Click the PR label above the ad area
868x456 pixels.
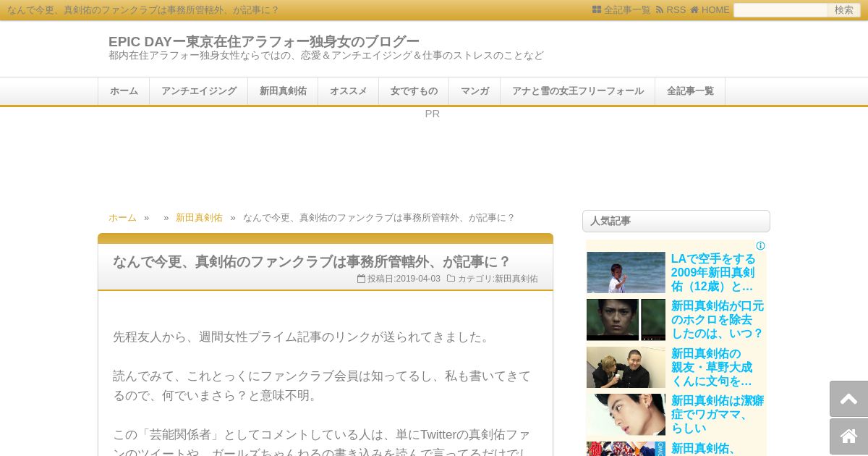433,114
